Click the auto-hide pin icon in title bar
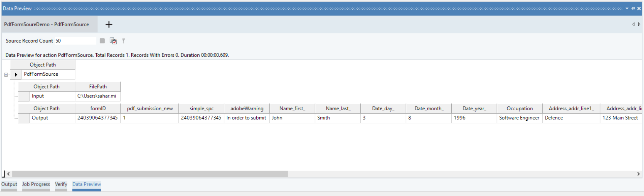 pos(633,8)
